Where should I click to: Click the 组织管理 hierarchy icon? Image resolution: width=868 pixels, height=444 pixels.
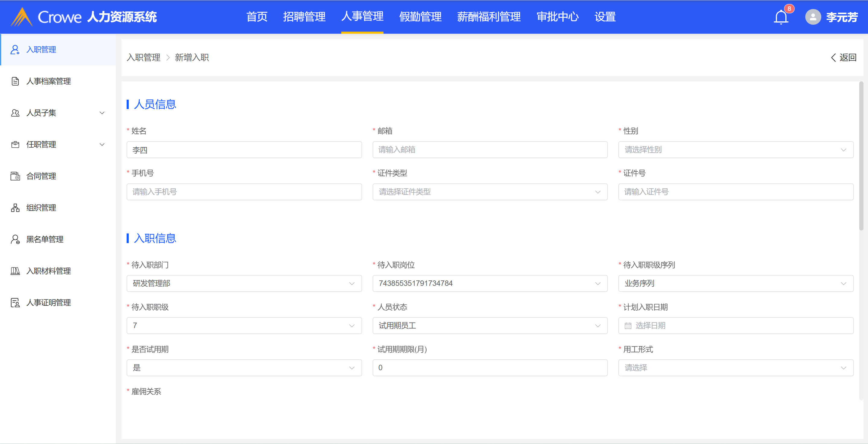pyautogui.click(x=15, y=208)
